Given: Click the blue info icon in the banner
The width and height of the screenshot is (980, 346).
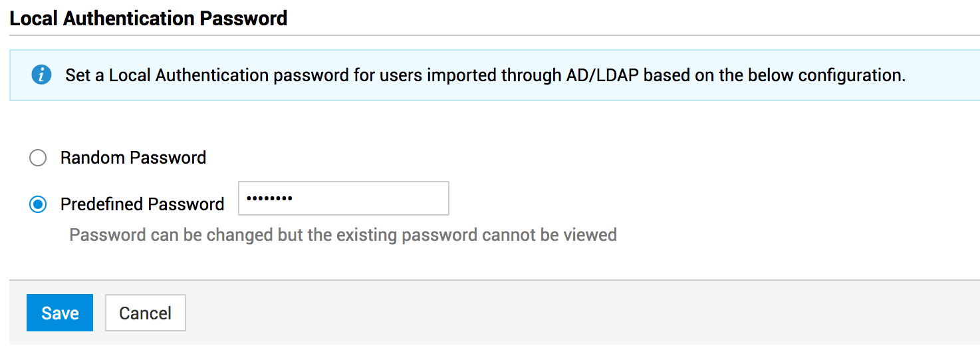Looking at the screenshot, I should (x=41, y=75).
